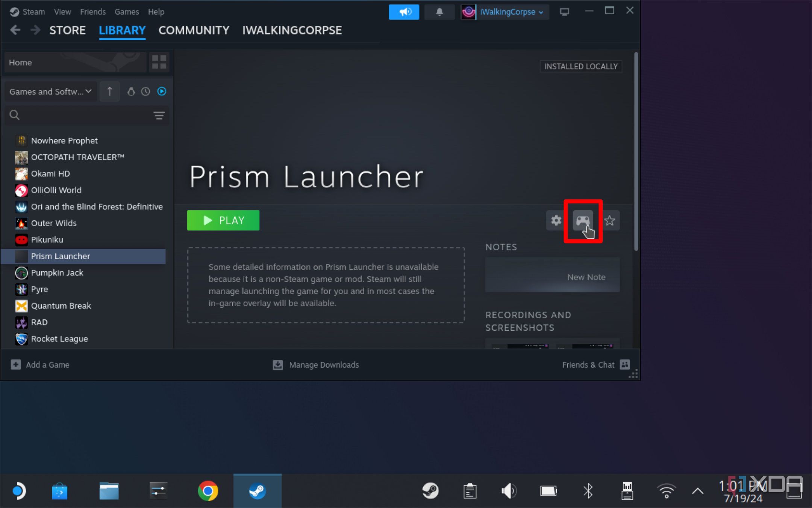This screenshot has width=812, height=508.
Task: Open the IWALKINGCORPSE profile tab
Action: [292, 30]
